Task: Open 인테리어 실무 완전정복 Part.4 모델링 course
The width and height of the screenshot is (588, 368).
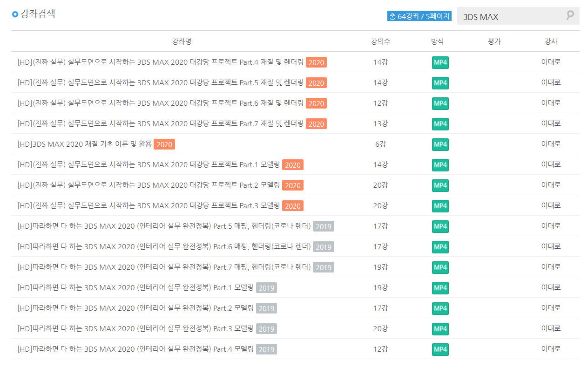Action: tap(135, 349)
